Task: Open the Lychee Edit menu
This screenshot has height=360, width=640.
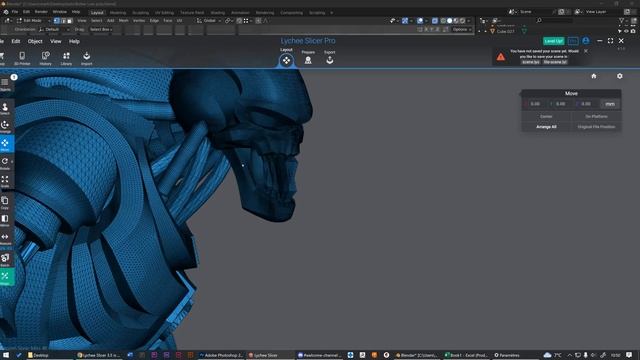Action: tap(16, 41)
